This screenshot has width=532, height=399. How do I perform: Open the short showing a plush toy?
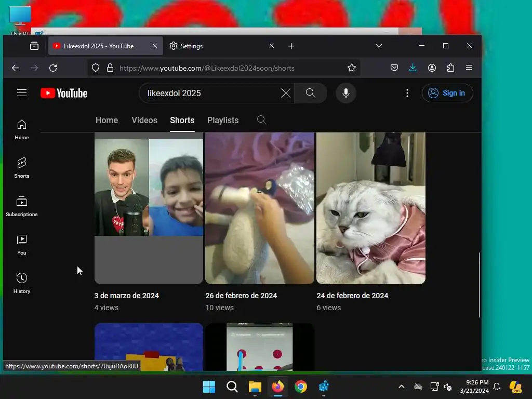point(260,208)
